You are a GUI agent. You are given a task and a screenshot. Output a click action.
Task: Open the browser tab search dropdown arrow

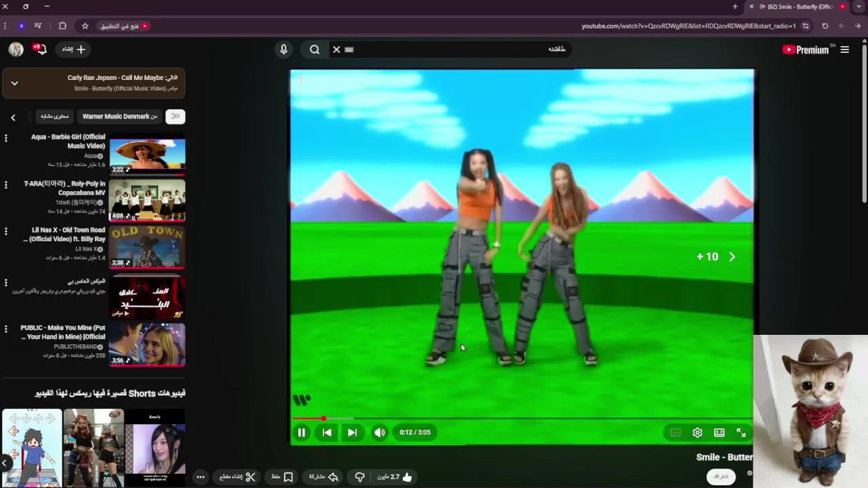click(859, 7)
